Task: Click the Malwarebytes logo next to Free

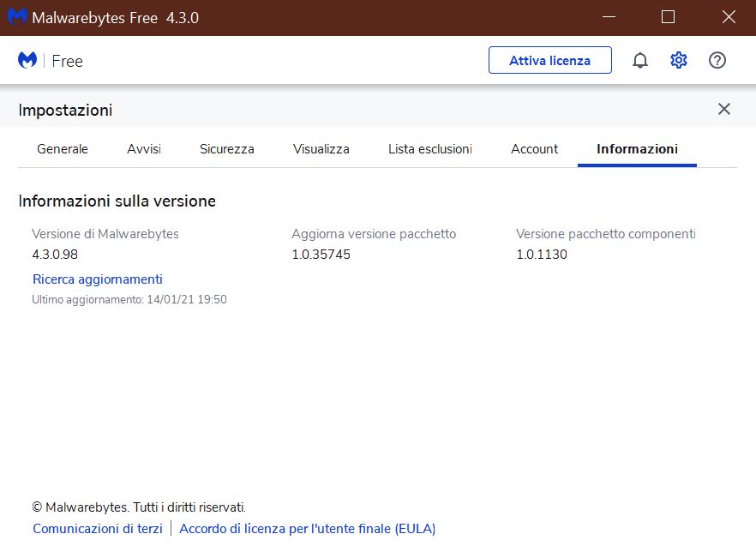Action: (x=27, y=60)
